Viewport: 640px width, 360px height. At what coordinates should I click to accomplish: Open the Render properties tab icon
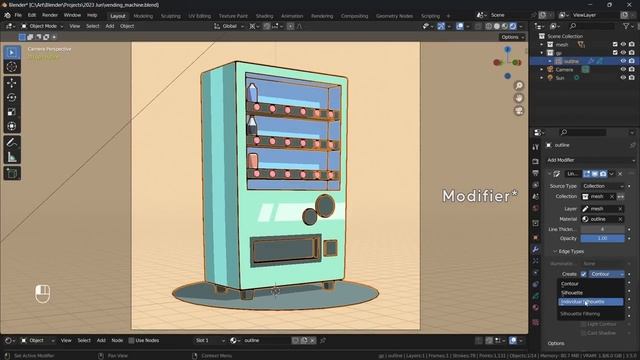click(536, 162)
